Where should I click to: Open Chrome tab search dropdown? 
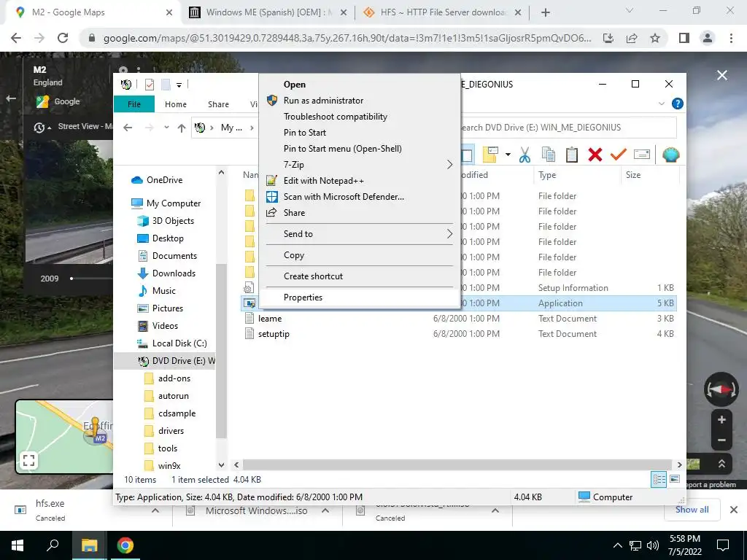point(630,10)
